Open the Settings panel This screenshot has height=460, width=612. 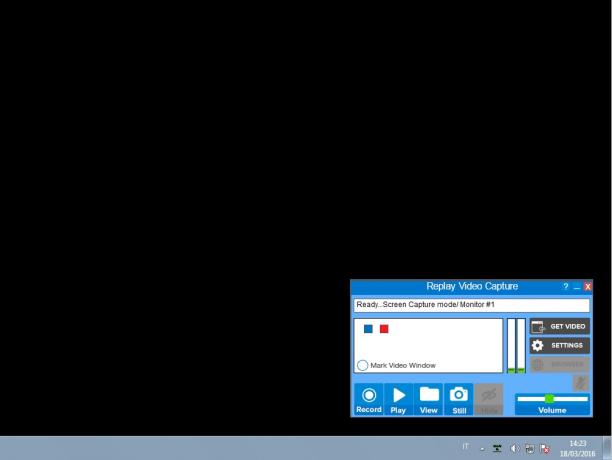560,346
